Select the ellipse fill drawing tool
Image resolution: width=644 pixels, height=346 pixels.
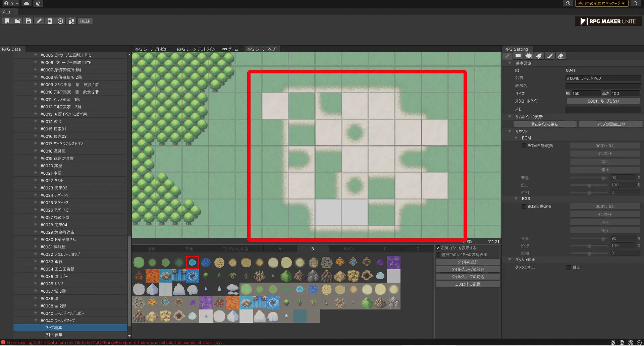tap(529, 56)
